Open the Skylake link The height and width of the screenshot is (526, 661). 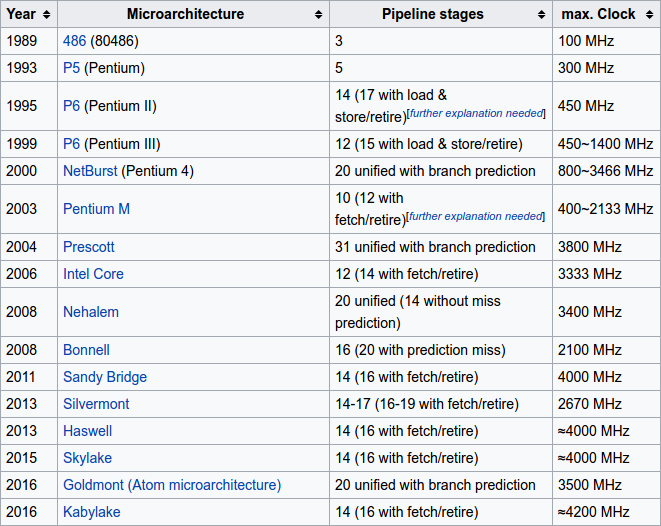tap(88, 458)
